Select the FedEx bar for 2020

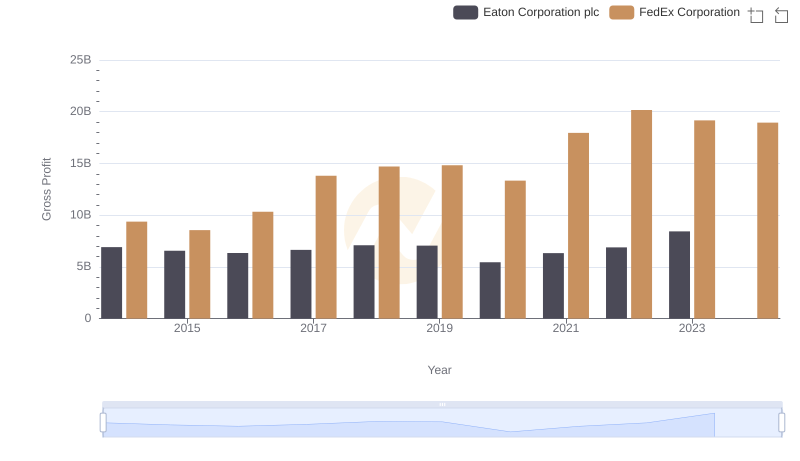(x=515, y=249)
